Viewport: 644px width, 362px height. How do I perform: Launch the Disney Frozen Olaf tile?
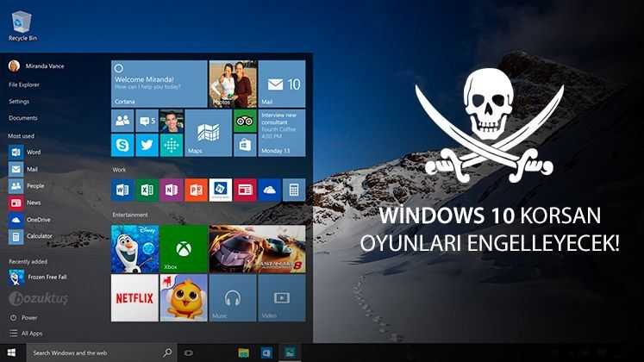pos(134,249)
